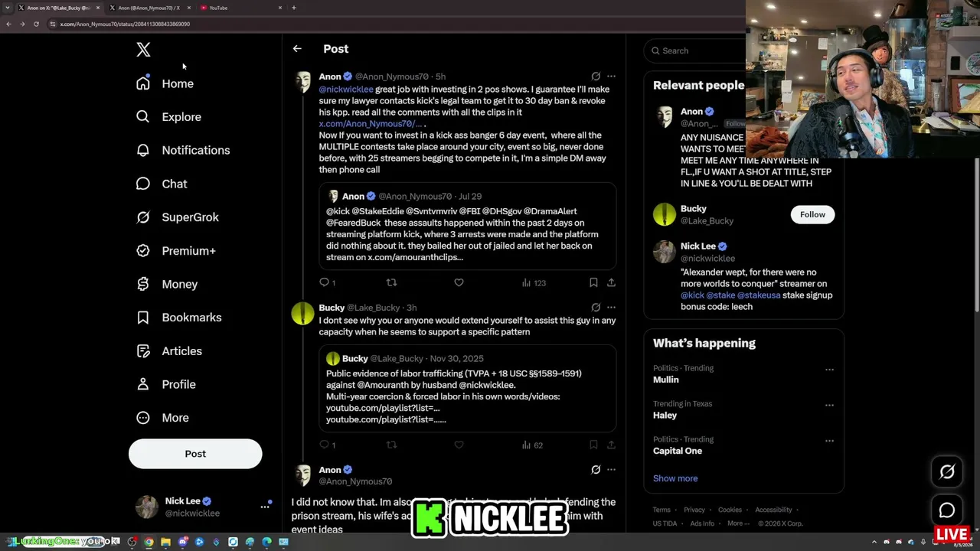Viewport: 980px width, 551px height.
Task: Open Notifications from the sidebar
Action: pos(183,151)
